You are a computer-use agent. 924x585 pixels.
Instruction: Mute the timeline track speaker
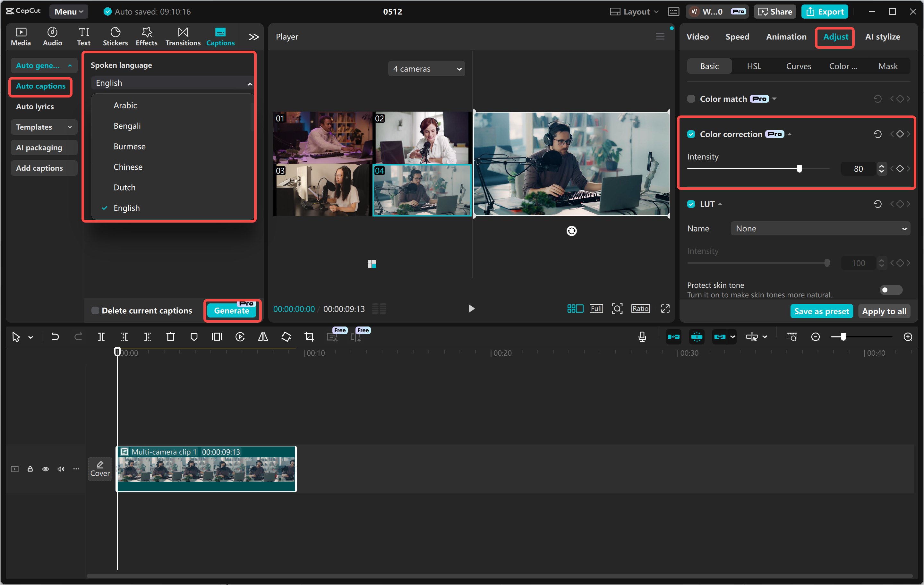click(x=61, y=469)
